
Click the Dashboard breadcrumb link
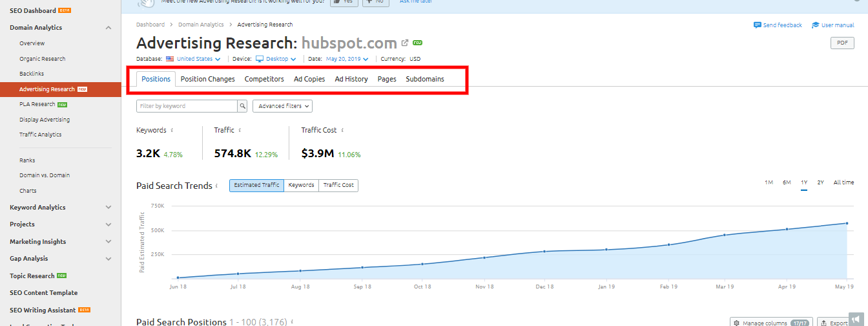[x=150, y=25]
